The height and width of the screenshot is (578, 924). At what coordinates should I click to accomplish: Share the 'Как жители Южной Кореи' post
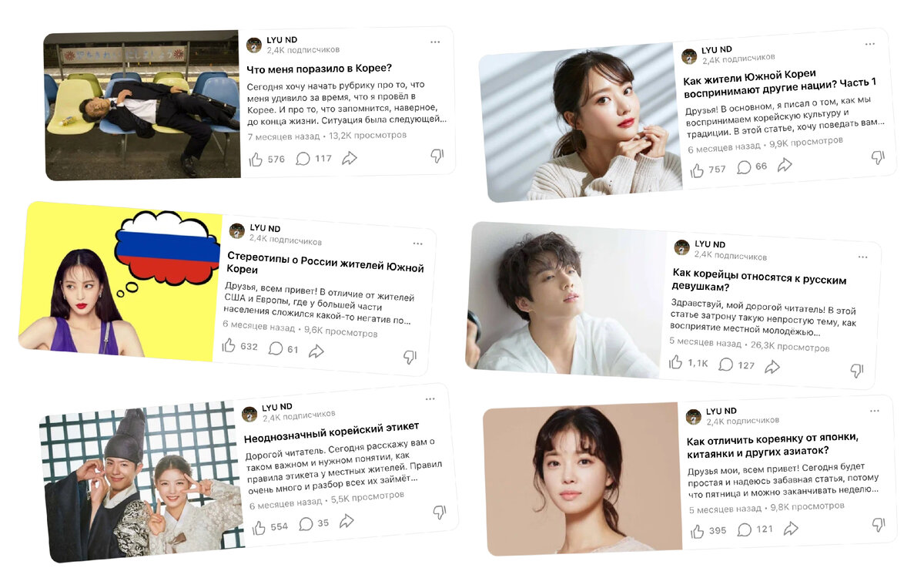785,164
